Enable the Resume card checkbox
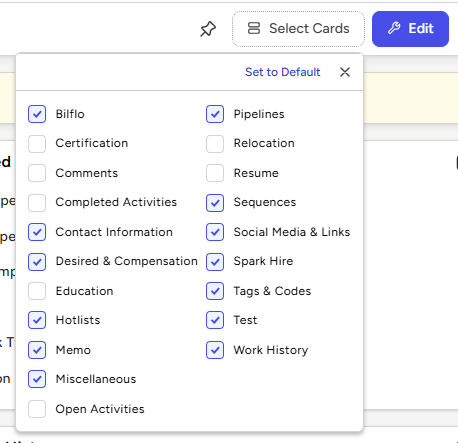The image size is (458, 443). pos(215,173)
